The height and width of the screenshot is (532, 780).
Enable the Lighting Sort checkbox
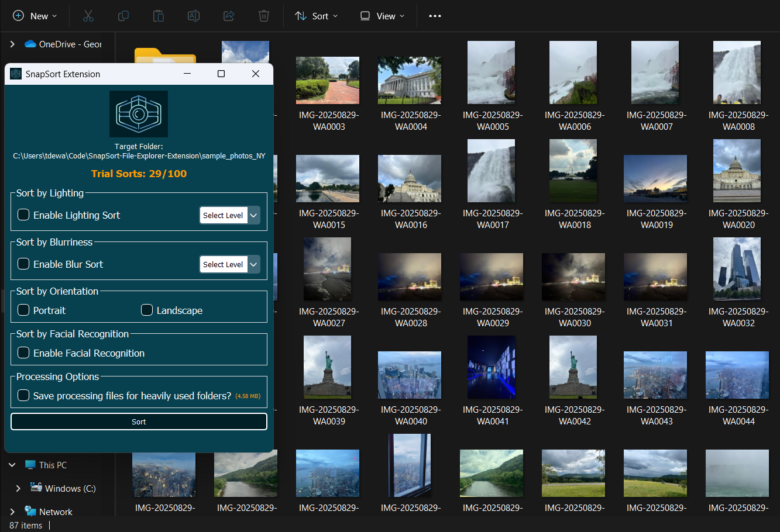point(23,215)
